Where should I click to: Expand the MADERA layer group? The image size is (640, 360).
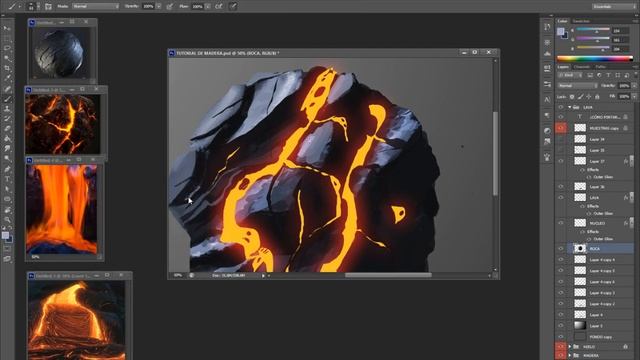(x=569, y=356)
